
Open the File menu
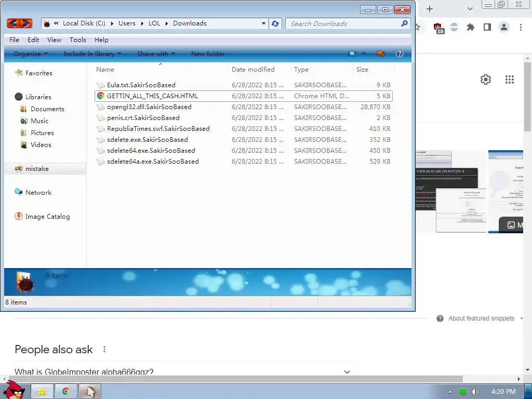click(14, 39)
